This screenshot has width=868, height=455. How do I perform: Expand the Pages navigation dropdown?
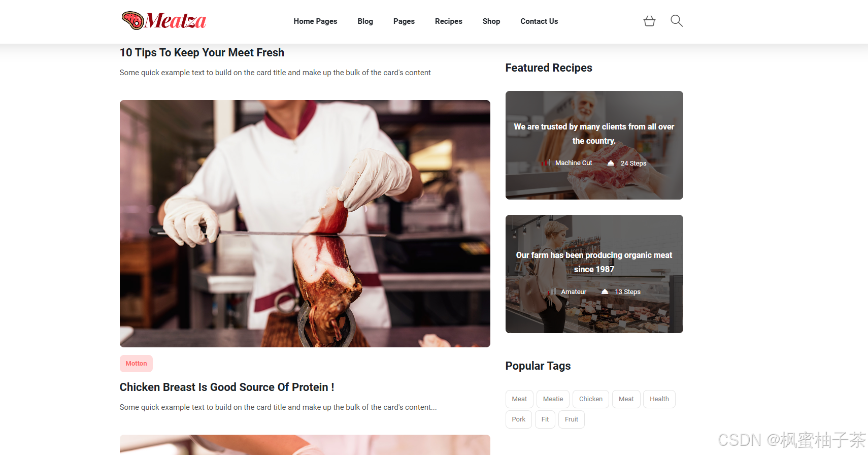click(x=404, y=21)
